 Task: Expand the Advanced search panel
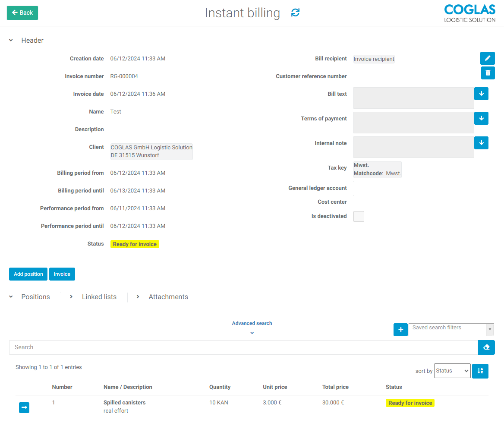pos(252,327)
